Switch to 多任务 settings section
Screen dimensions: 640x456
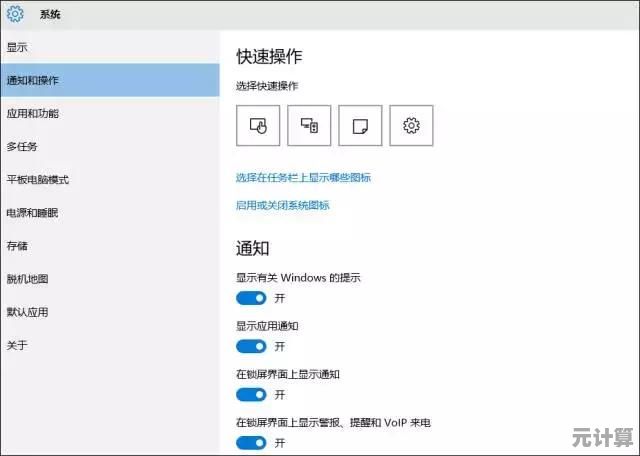(x=22, y=147)
